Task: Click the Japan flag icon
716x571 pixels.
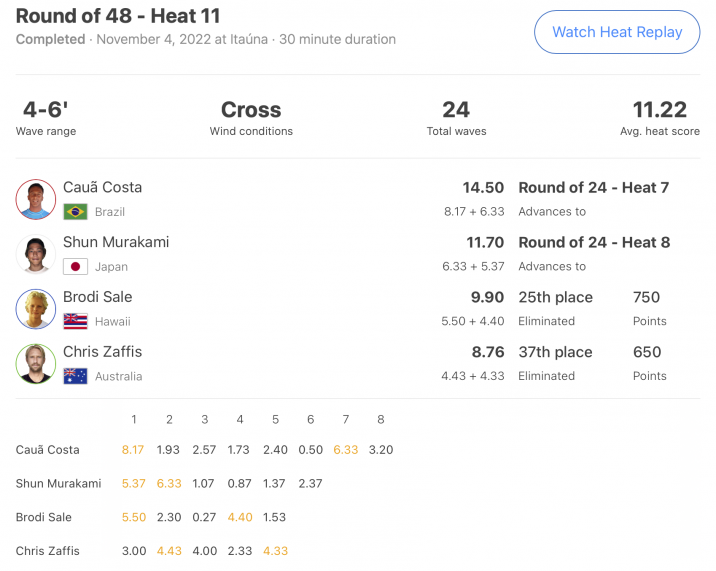Action: point(75,267)
